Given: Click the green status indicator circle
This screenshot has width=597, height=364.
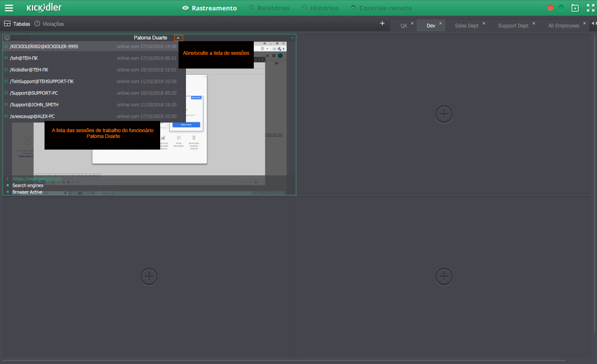Looking at the screenshot, I should point(561,8).
